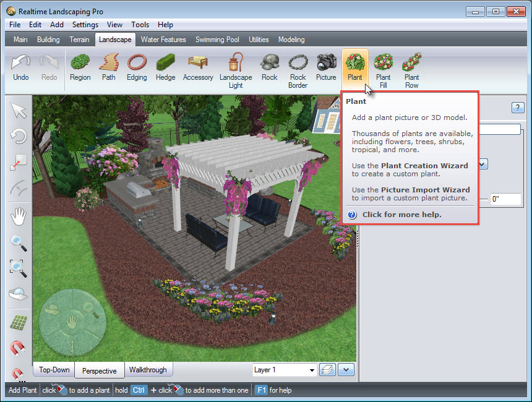Click the blue help icon in tooltip
Image resolution: width=532 pixels, height=402 pixels.
352,215
